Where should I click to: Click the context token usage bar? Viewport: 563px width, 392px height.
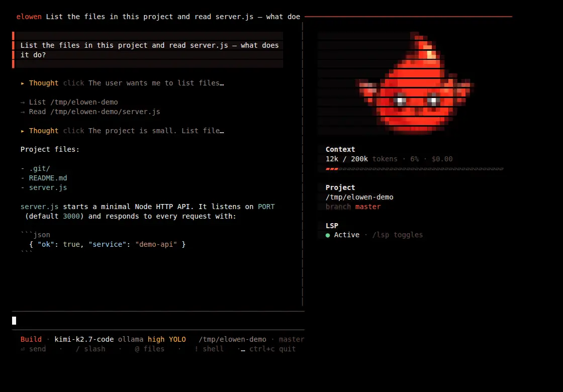(414, 169)
